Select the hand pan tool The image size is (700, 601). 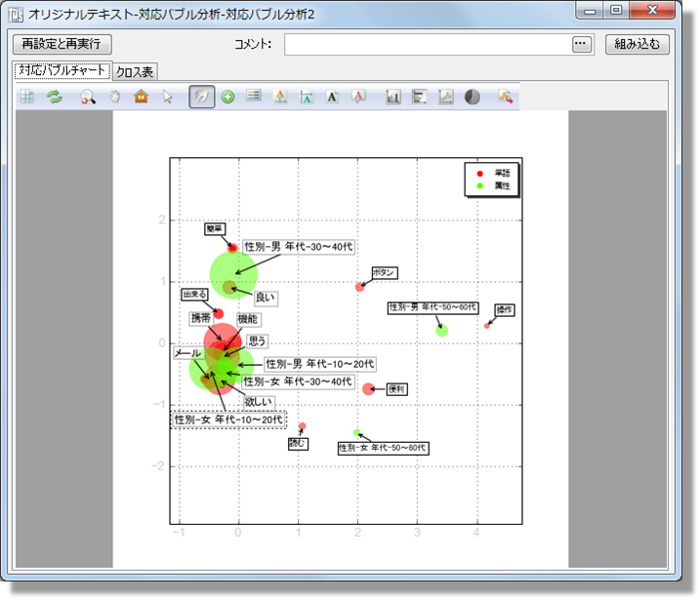(x=114, y=97)
